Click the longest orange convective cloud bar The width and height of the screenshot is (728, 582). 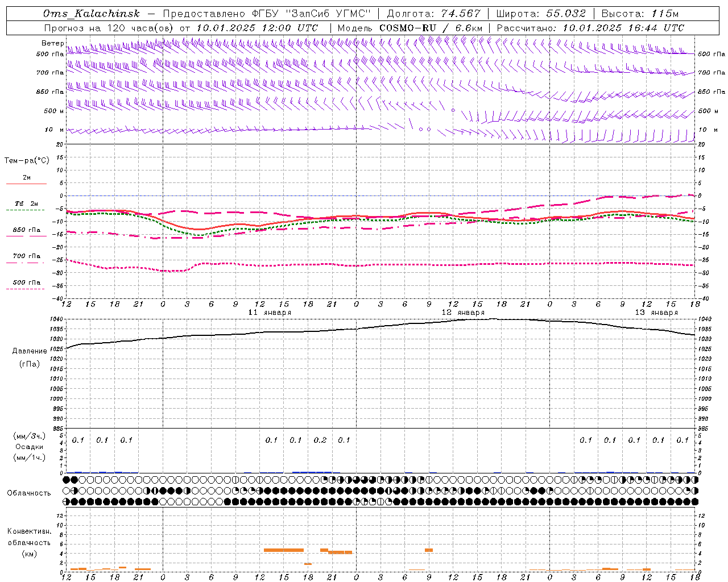point(284,550)
